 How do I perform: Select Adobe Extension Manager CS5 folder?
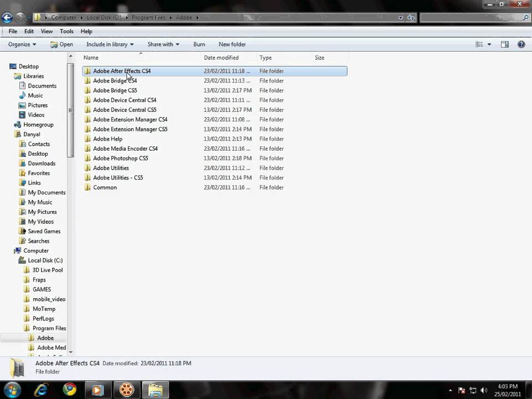coord(130,129)
